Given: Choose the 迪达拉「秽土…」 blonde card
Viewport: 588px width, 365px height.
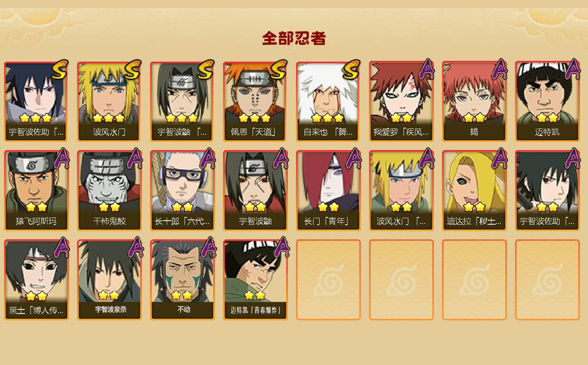Looking at the screenshot, I should [x=474, y=191].
